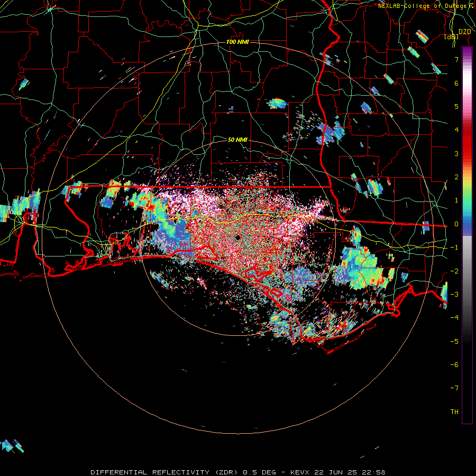
Task: Click the 7 value on the scale
Action: [x=456, y=59]
